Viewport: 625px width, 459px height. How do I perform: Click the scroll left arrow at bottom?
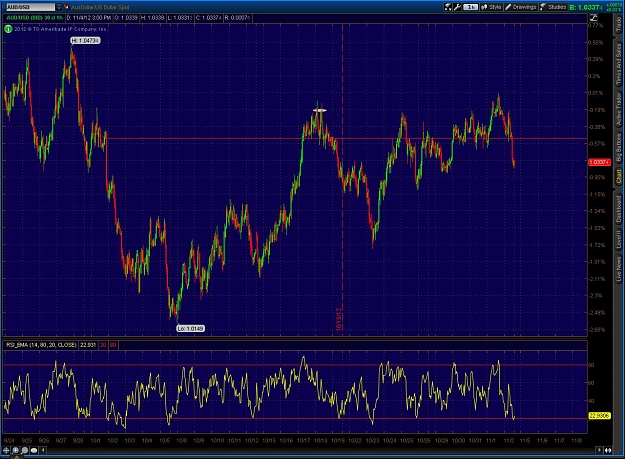tap(43, 450)
